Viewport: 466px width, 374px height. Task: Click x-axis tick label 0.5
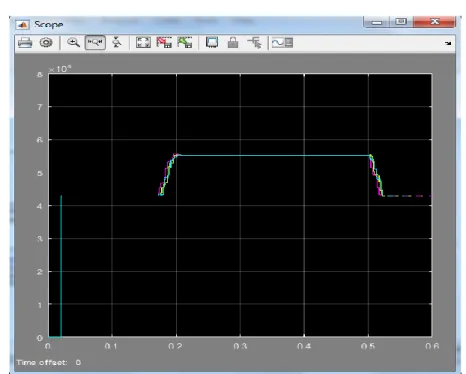pos(368,346)
